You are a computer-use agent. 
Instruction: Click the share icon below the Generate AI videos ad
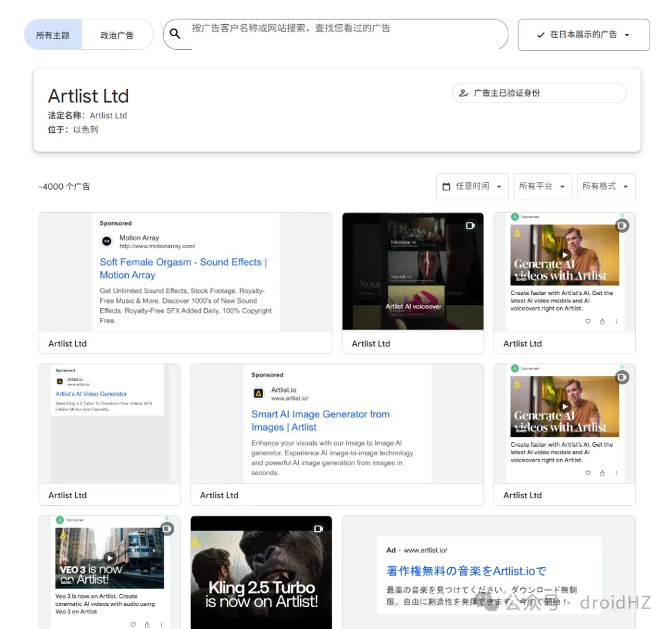[x=602, y=322]
